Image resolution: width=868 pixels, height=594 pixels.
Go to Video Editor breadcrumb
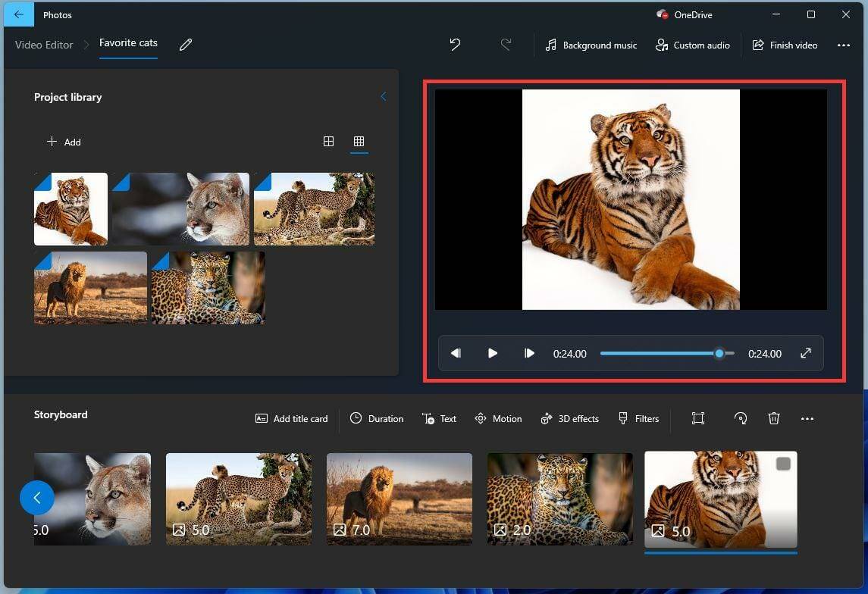(x=44, y=45)
